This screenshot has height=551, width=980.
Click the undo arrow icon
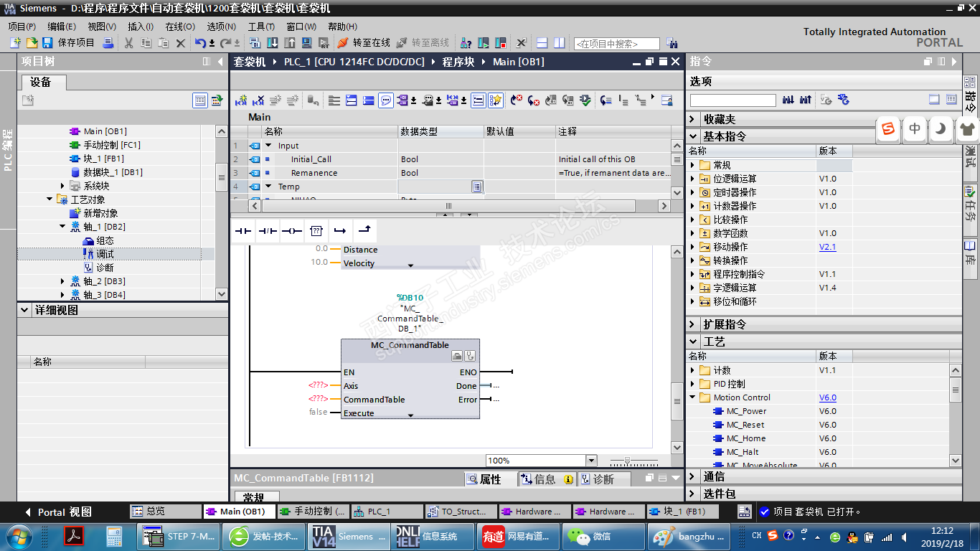point(200,43)
